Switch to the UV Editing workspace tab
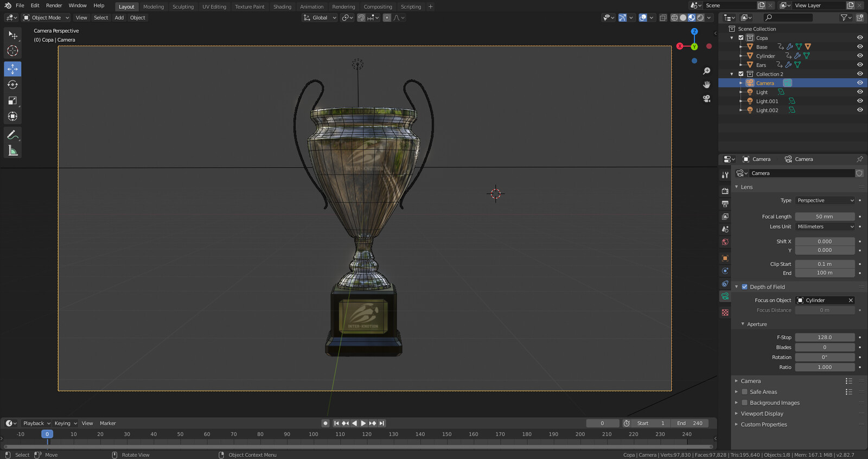Viewport: 868px width, 459px height. pos(214,7)
